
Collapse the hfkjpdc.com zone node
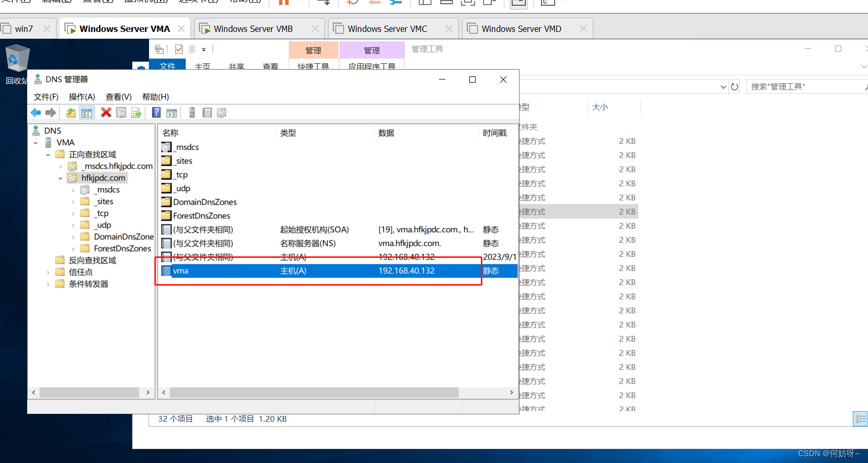[60, 178]
